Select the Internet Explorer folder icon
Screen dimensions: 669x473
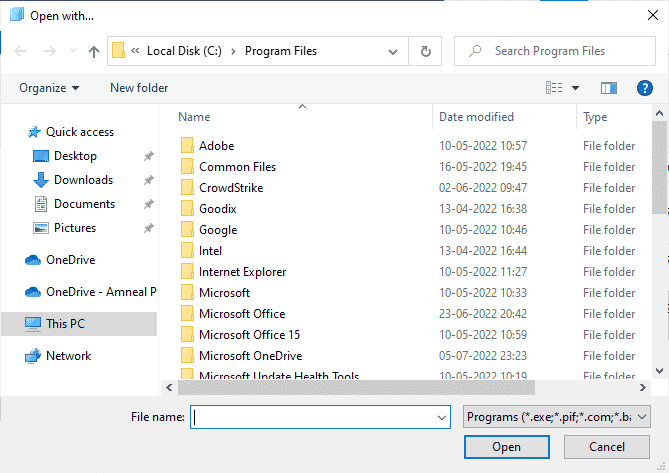(187, 271)
